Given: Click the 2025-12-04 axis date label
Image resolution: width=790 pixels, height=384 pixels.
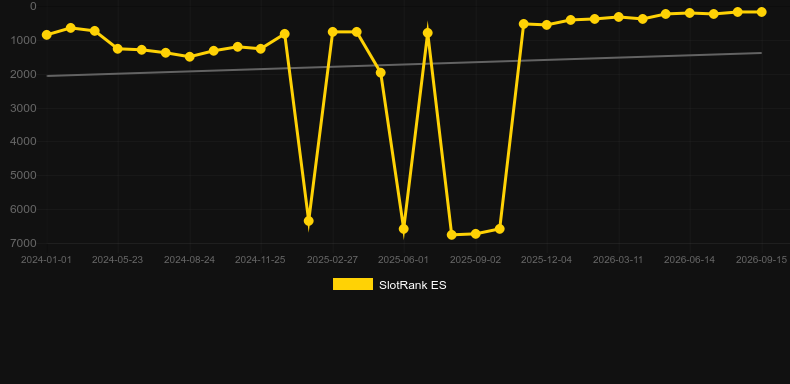Looking at the screenshot, I should pos(547,260).
